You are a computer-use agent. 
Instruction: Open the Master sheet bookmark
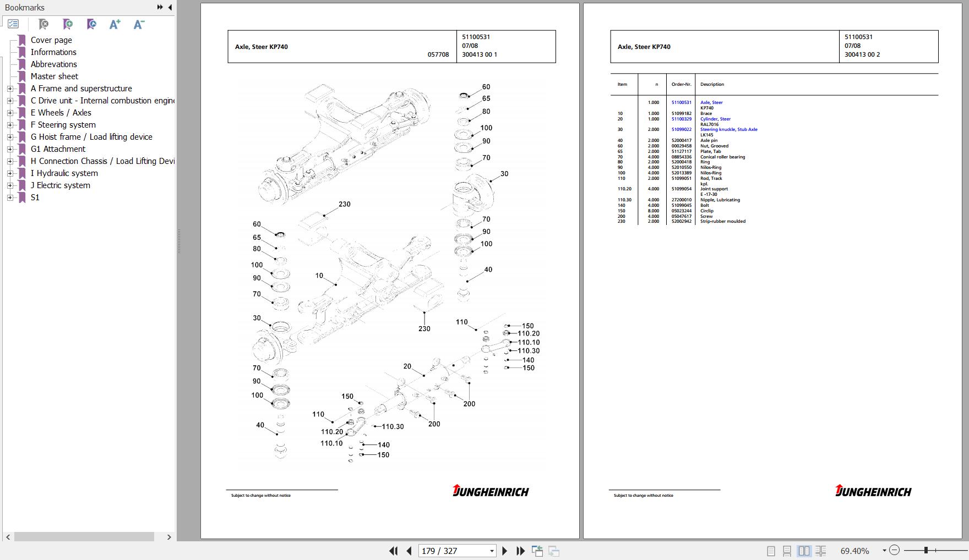coord(55,76)
